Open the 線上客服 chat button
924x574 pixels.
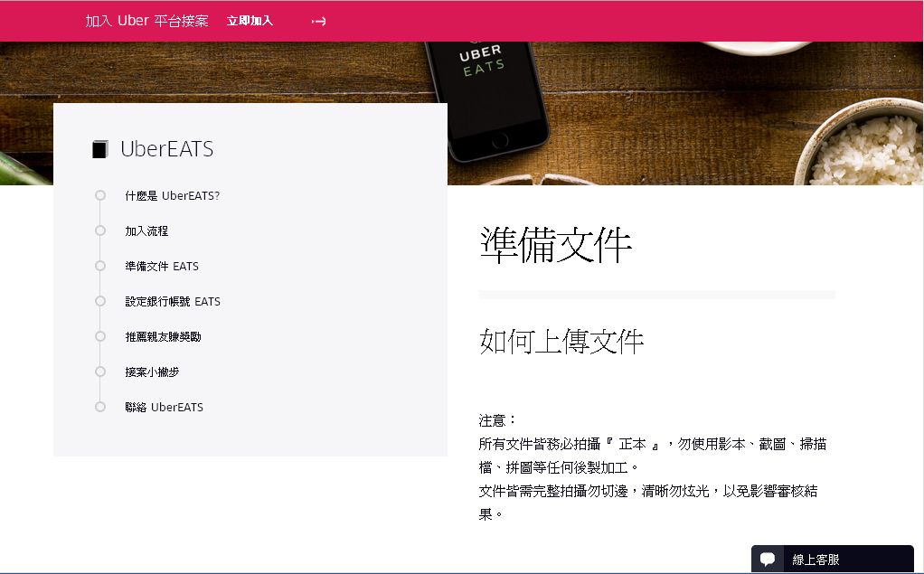coord(832,559)
